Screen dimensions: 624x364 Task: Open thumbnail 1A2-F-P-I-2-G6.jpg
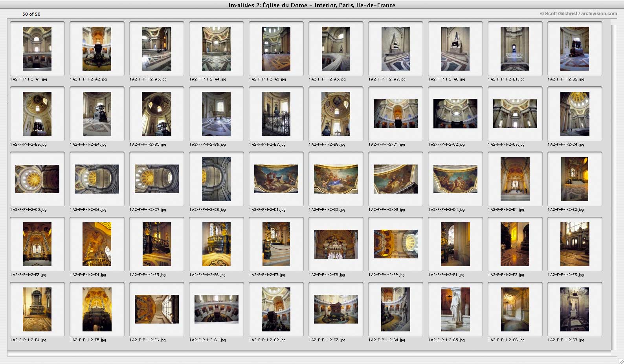(515, 309)
